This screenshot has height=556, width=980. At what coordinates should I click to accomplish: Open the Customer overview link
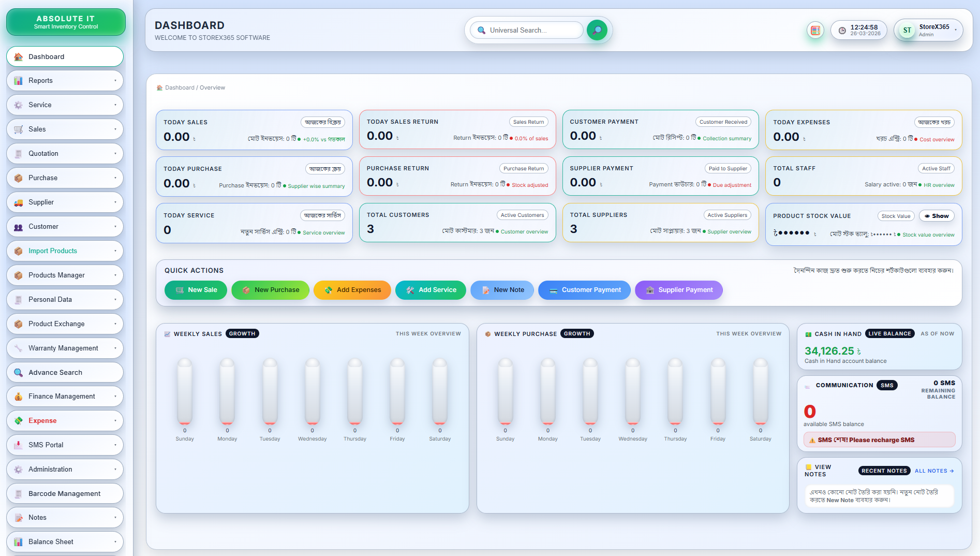point(524,232)
